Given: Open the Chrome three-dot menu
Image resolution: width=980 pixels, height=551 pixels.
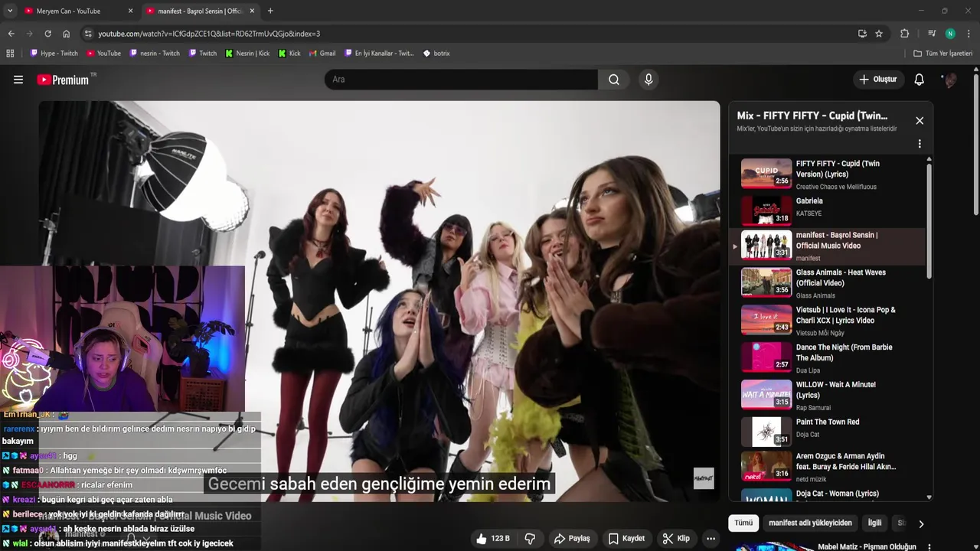Looking at the screenshot, I should tap(969, 34).
